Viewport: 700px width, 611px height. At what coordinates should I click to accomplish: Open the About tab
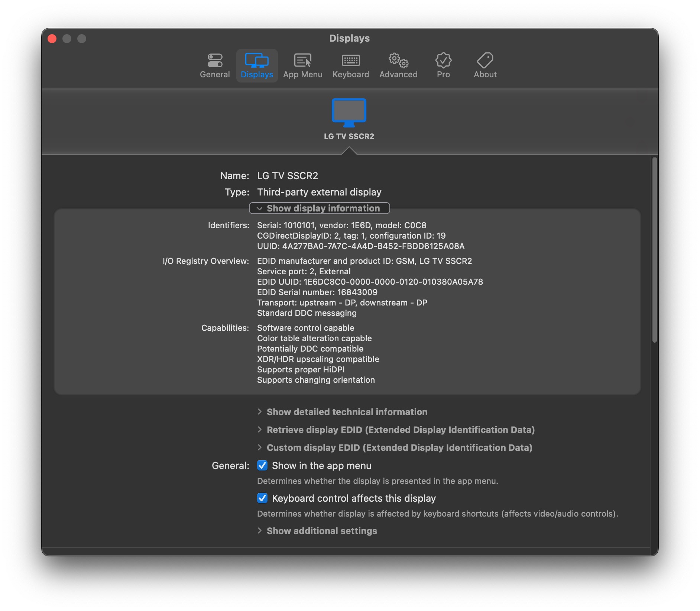tap(485, 66)
